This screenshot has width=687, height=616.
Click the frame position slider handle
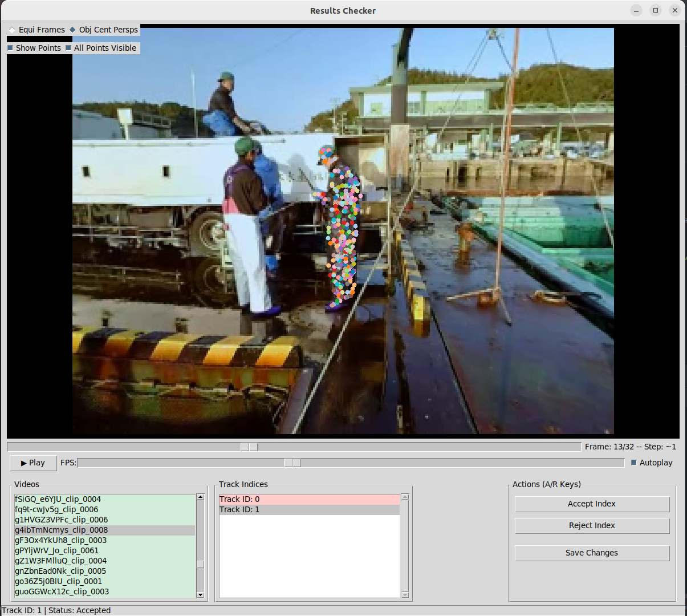point(249,447)
